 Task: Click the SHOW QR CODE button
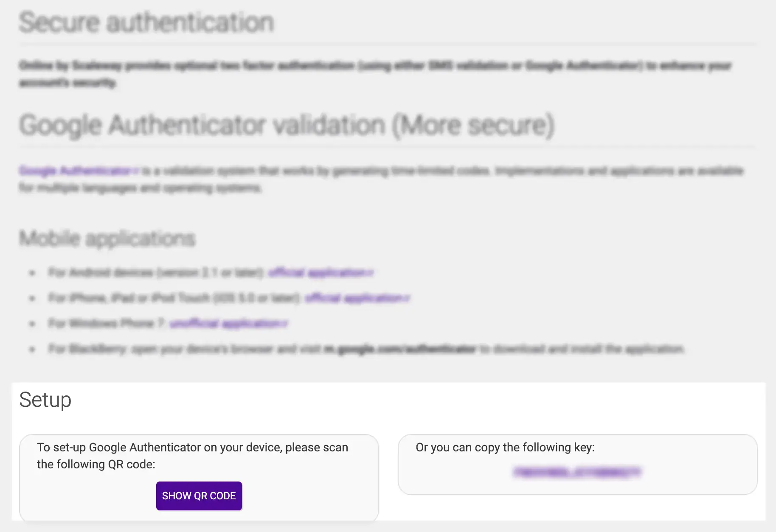click(199, 496)
